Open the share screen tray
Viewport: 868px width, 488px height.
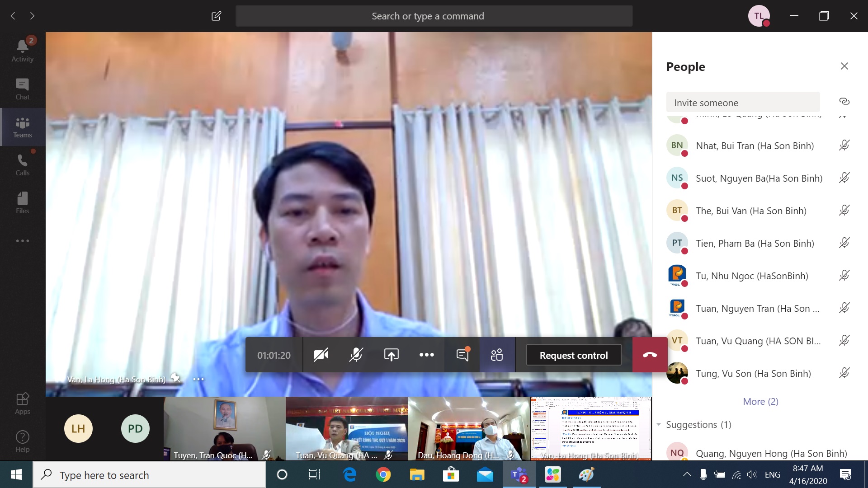click(392, 355)
